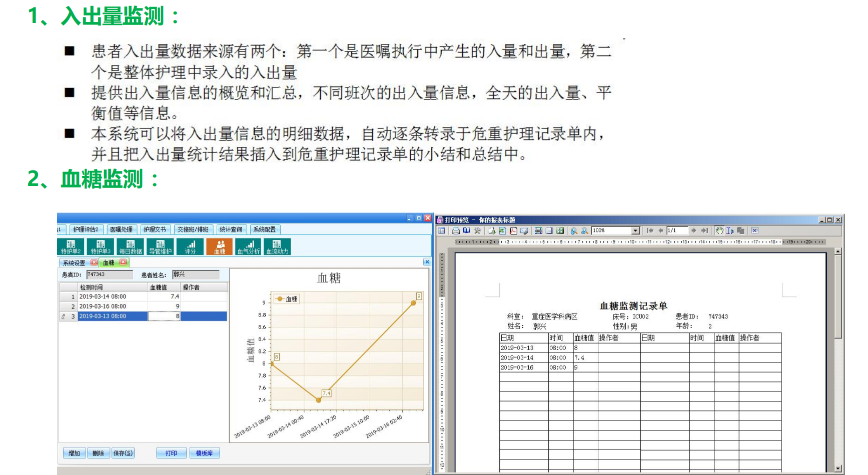The image size is (868, 475).
Task: Open the 100% zoom dropdown
Action: pyautogui.click(x=635, y=230)
